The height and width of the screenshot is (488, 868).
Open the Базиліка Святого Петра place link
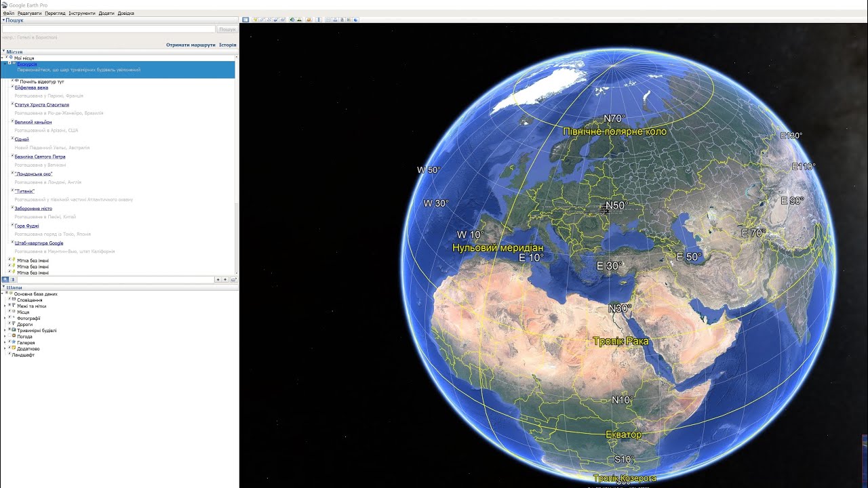point(40,157)
